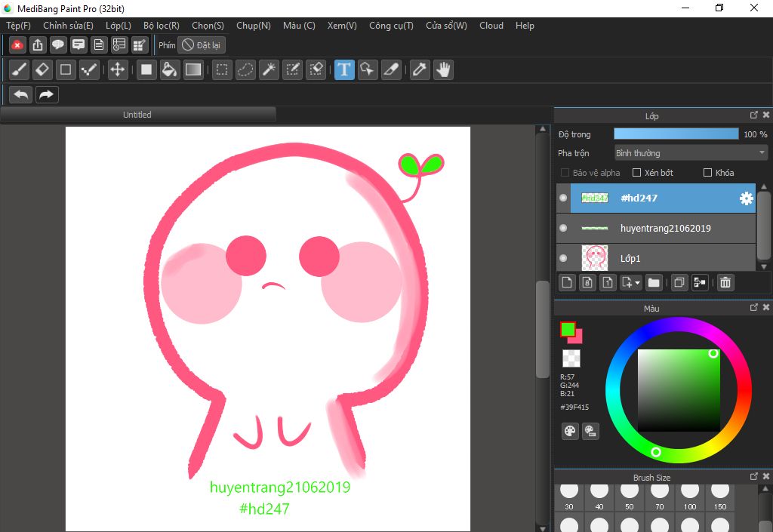Select the Untitled document tab

137,115
